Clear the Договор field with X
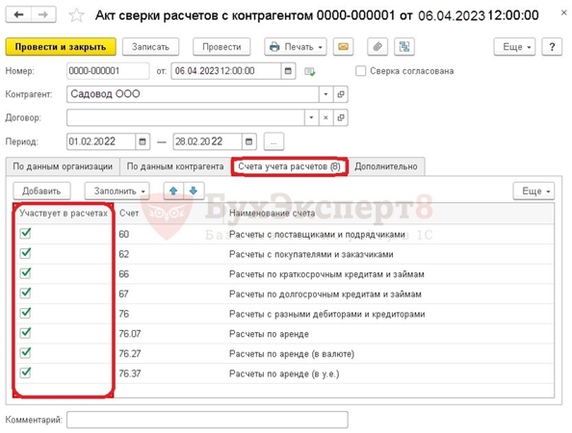The height and width of the screenshot is (433, 572). pos(326,118)
